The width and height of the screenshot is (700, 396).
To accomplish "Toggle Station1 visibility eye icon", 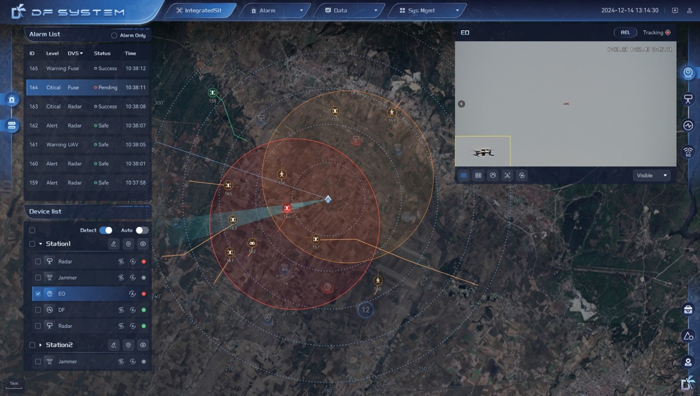I will (x=143, y=244).
